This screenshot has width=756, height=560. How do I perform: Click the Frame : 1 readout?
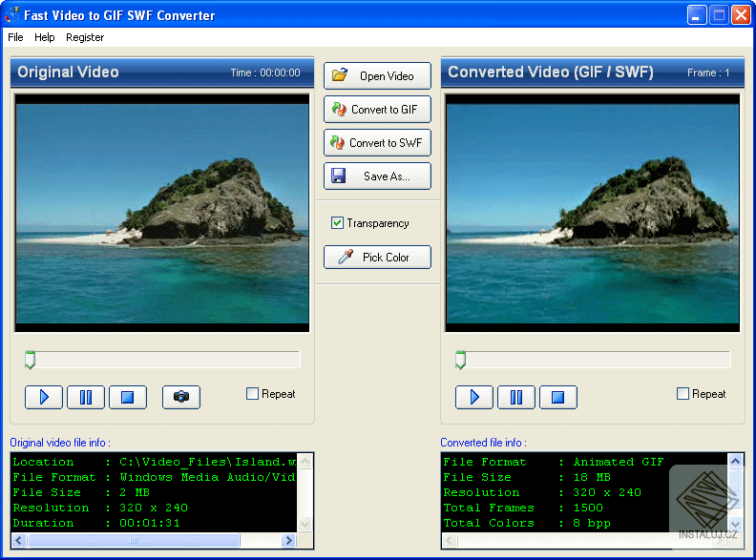(x=708, y=73)
